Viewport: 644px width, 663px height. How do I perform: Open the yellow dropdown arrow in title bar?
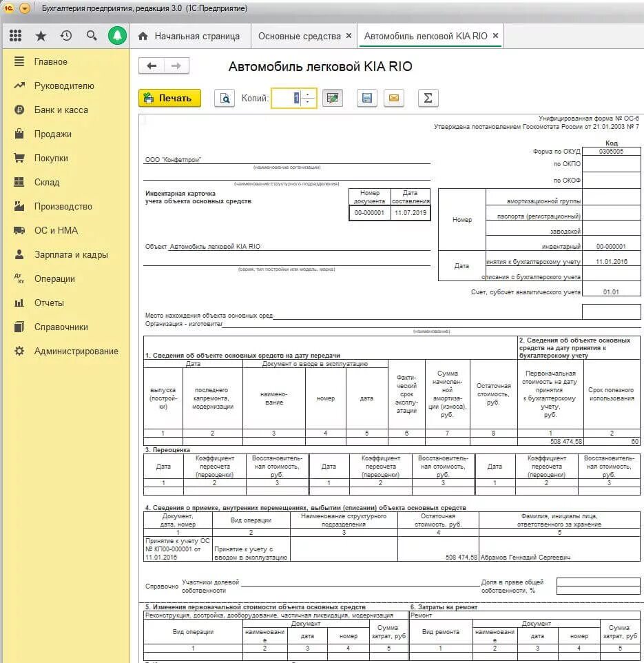tap(25, 8)
